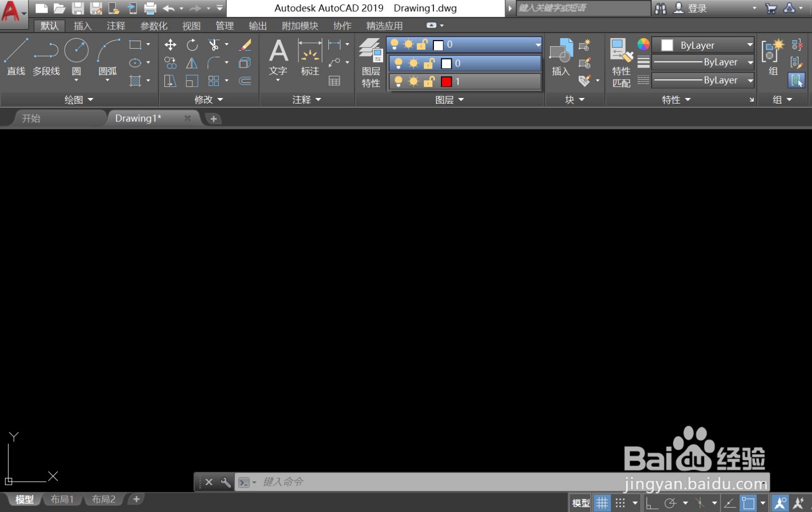
Task: Click the Array tool icon
Action: tap(214, 81)
